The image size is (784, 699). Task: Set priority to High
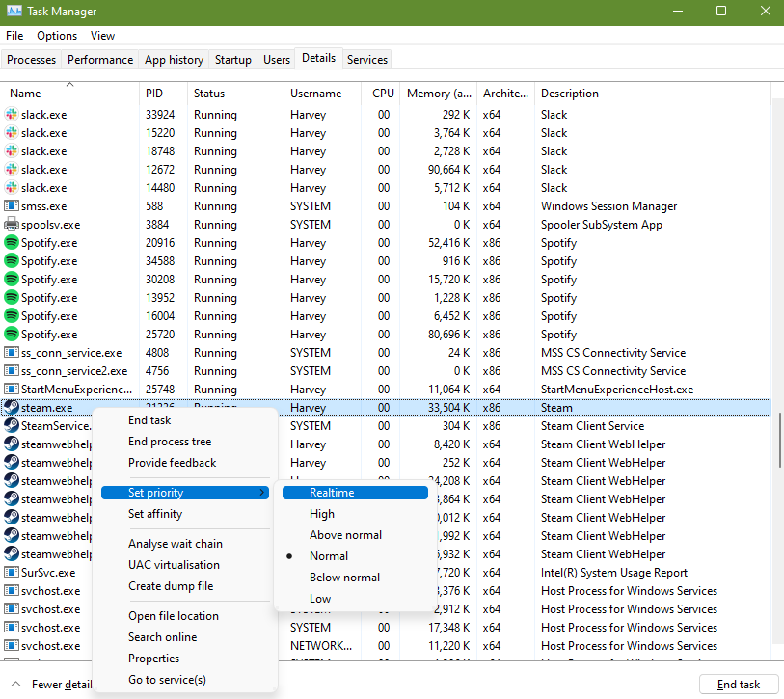(x=355, y=514)
